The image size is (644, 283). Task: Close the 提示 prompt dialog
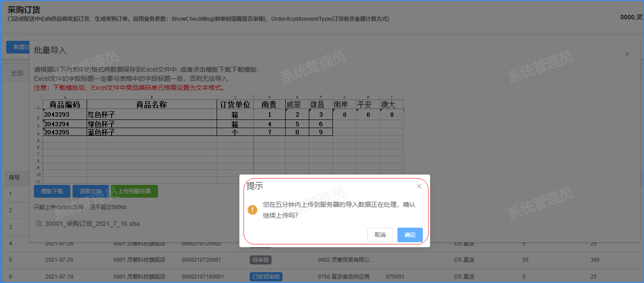[419, 186]
